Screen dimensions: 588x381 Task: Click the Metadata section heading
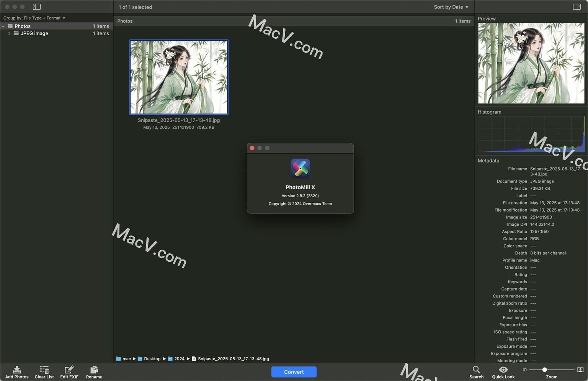click(x=488, y=161)
